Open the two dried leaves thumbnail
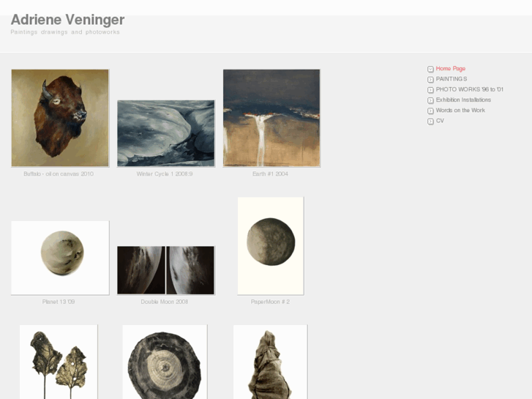Screen dimensions: 532x399 (59, 362)
